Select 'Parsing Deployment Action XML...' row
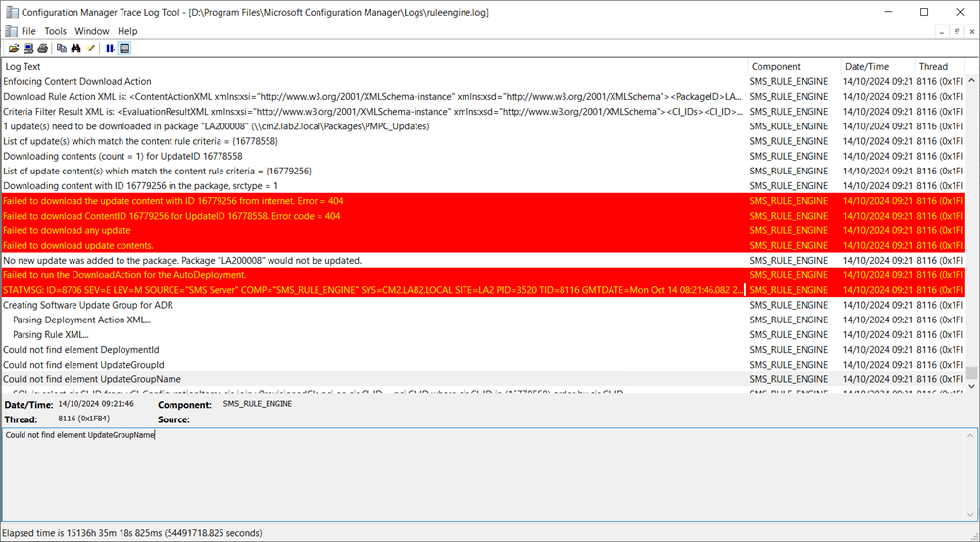The image size is (980, 542). coord(482,320)
